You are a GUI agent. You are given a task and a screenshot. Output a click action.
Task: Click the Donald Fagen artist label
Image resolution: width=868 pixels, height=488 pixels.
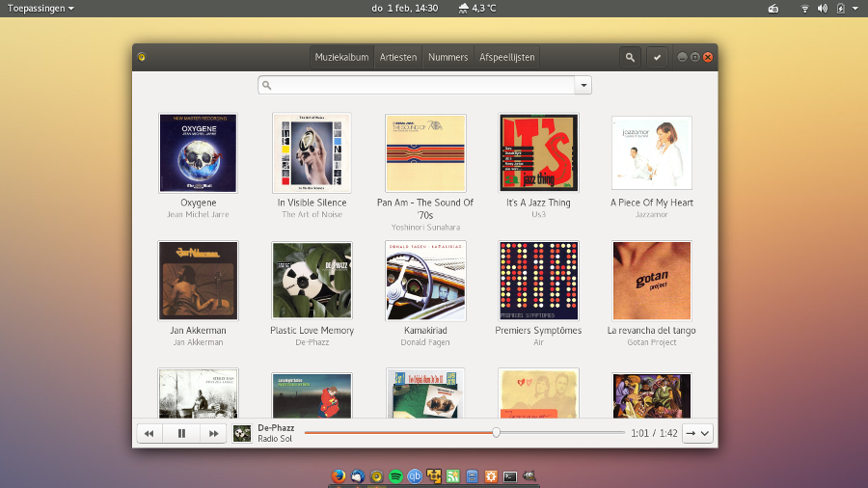(425, 342)
